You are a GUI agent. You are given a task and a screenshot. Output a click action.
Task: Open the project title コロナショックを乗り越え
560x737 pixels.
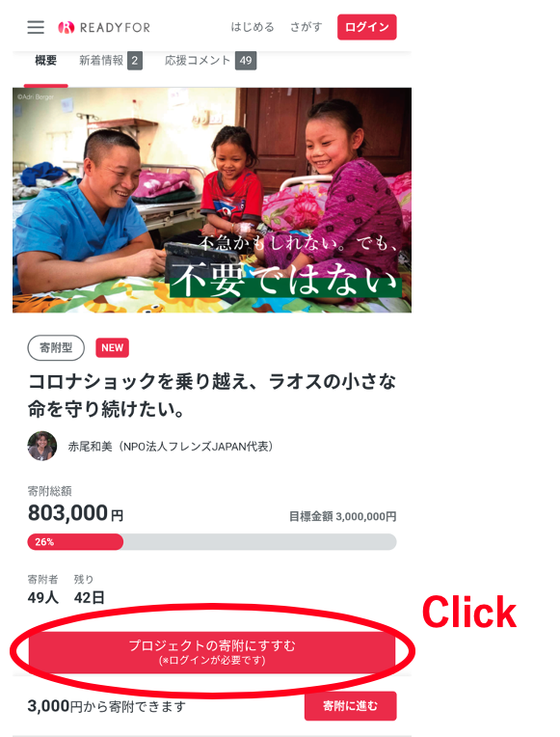point(212,396)
